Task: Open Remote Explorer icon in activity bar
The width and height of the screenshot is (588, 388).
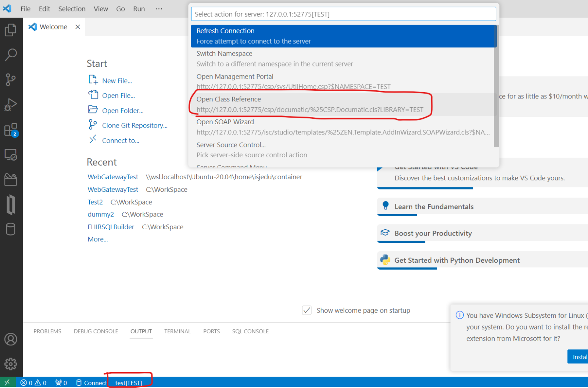Action: [x=11, y=155]
